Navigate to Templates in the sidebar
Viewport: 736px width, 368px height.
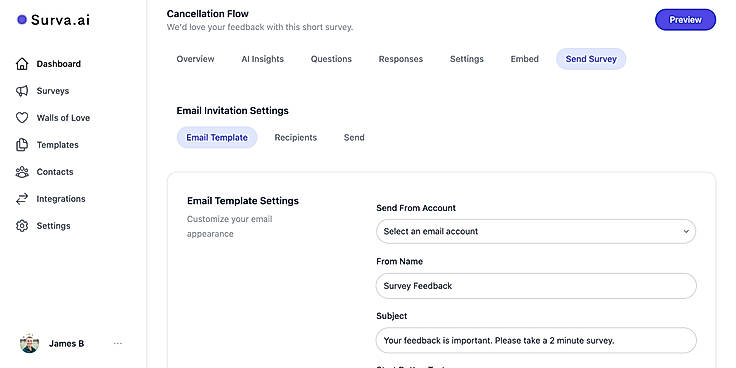pos(58,145)
